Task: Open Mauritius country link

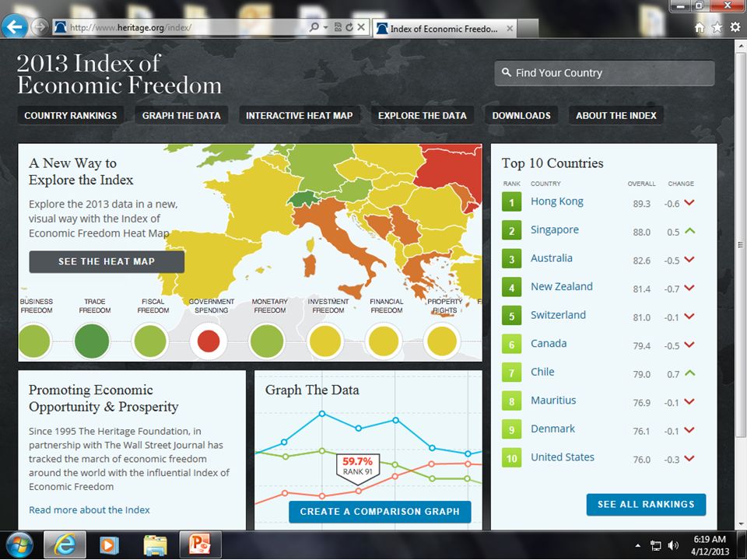Action: [x=553, y=401]
